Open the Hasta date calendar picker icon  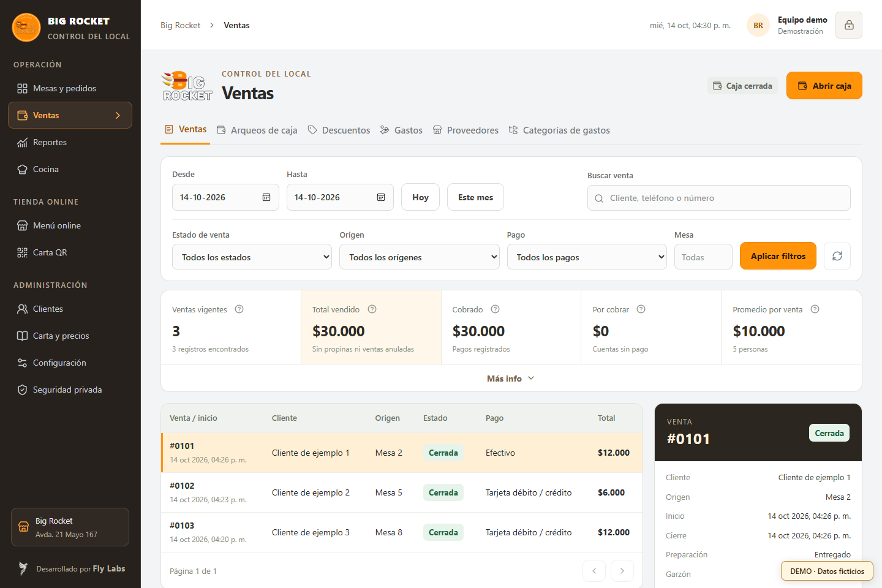tap(381, 197)
